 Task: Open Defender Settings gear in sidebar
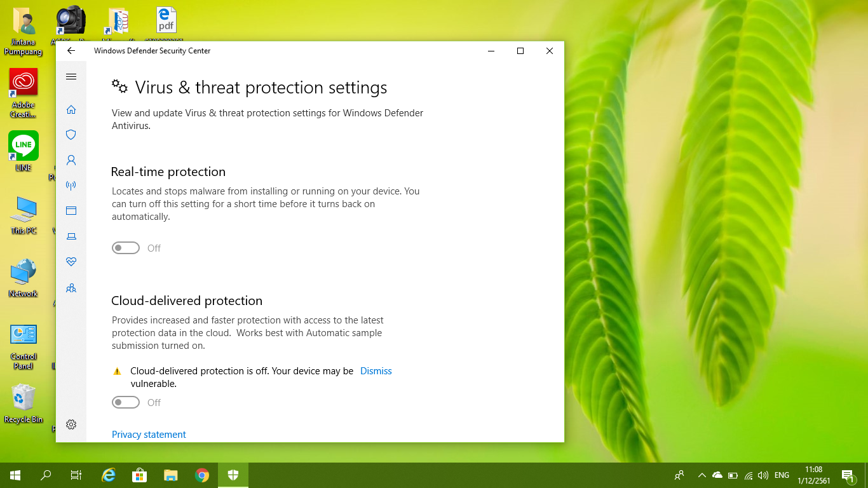click(71, 424)
